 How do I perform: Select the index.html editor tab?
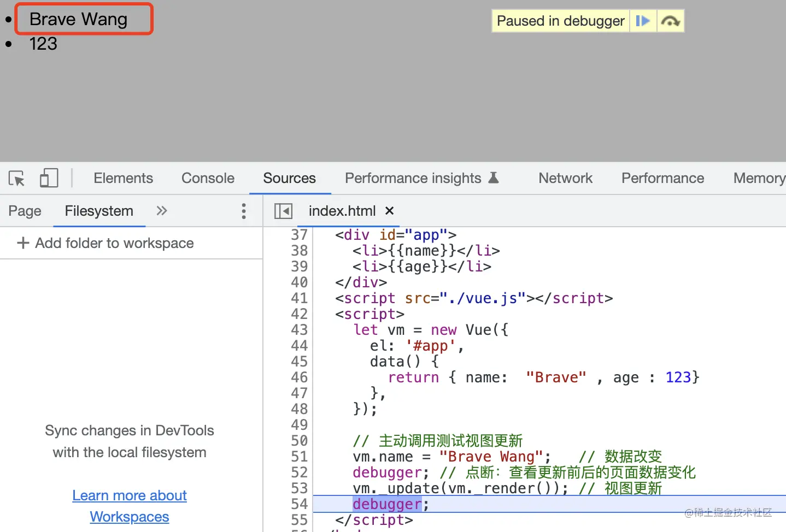pyautogui.click(x=342, y=211)
